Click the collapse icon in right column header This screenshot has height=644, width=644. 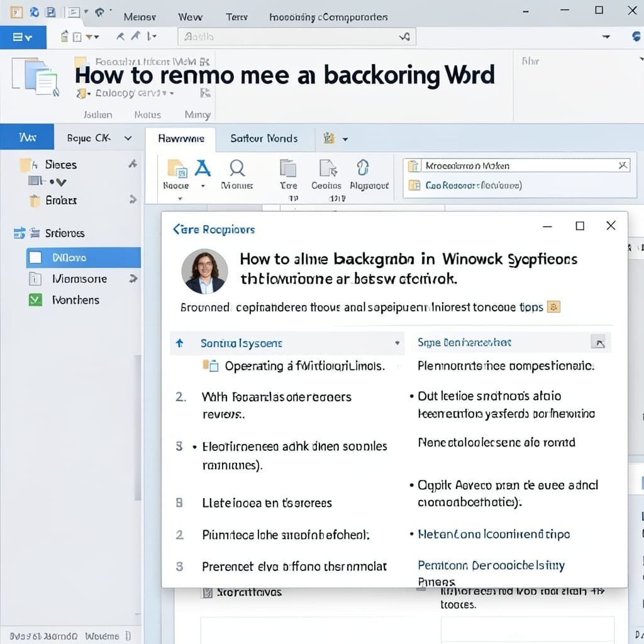599,343
